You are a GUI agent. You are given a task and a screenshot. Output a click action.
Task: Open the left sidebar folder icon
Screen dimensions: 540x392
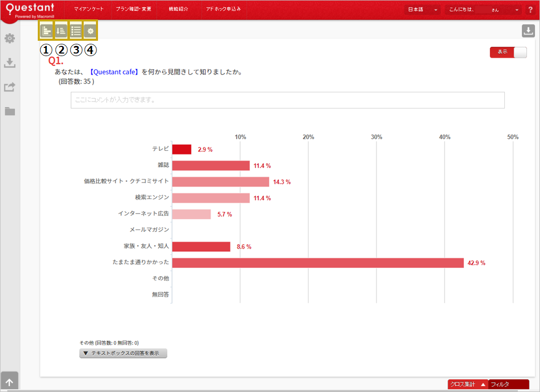point(10,111)
